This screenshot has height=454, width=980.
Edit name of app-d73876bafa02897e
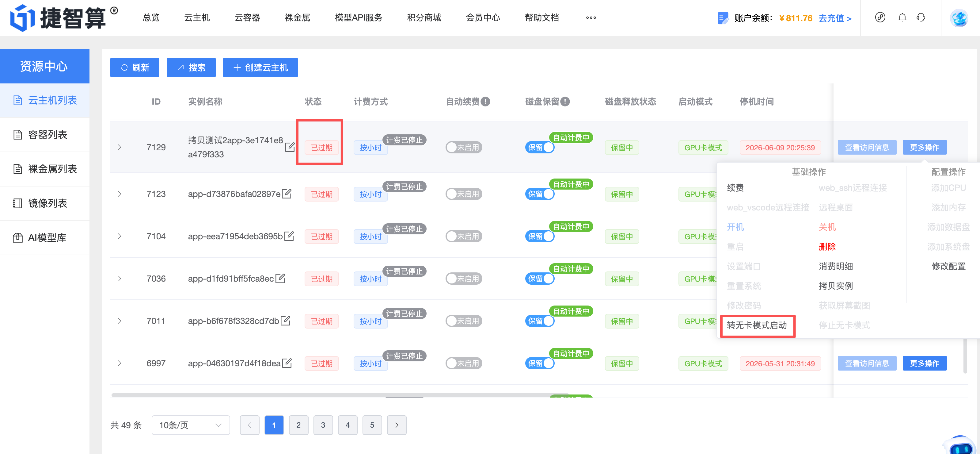pyautogui.click(x=287, y=194)
